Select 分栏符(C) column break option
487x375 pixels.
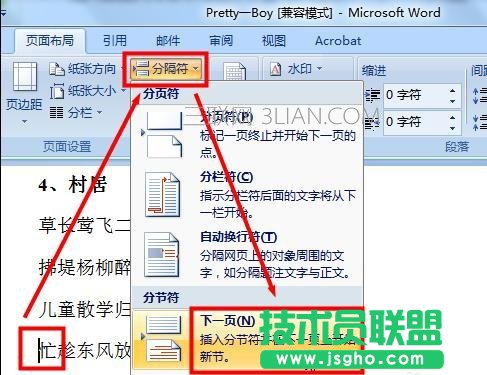247,195
